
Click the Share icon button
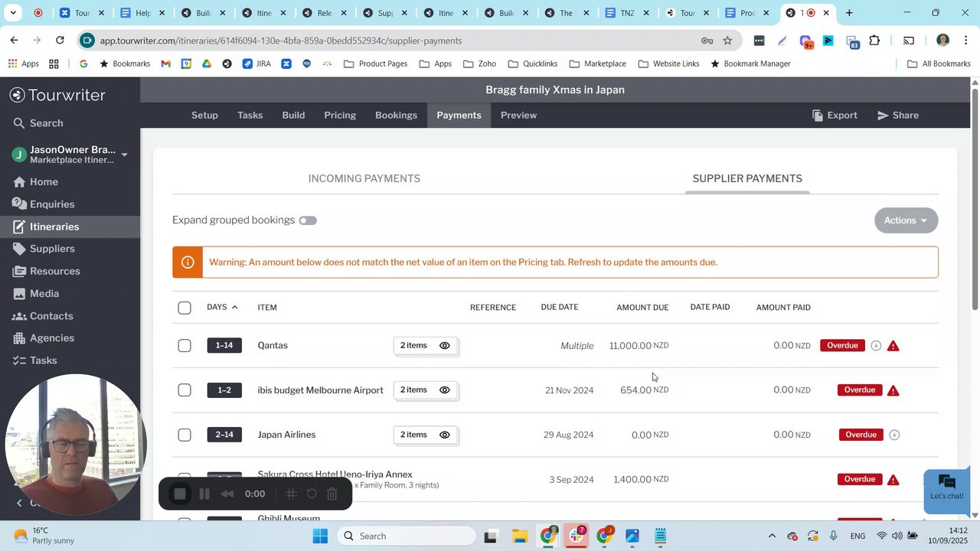tap(898, 116)
